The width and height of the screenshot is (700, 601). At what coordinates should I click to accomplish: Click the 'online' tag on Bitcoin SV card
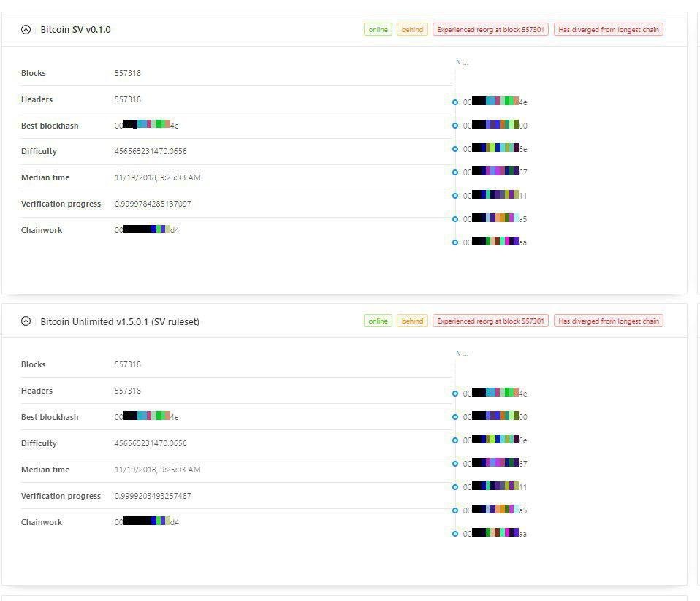pyautogui.click(x=378, y=30)
